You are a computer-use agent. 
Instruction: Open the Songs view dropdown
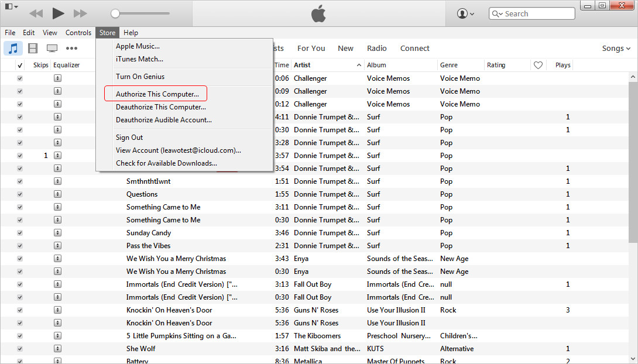[616, 49]
